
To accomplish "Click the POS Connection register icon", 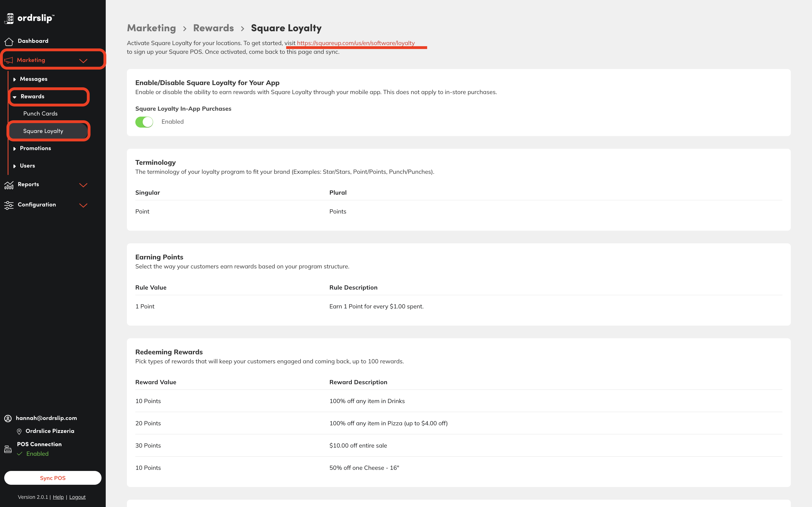I will click(8, 449).
